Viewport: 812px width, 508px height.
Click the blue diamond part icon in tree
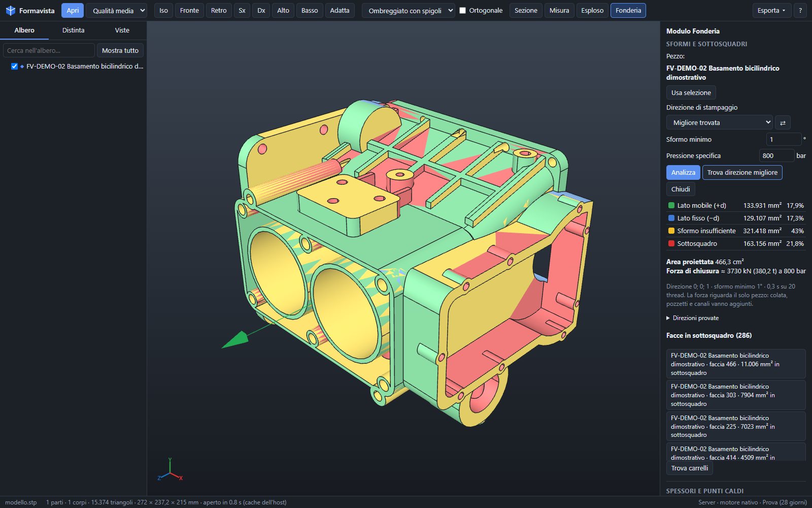click(x=22, y=67)
